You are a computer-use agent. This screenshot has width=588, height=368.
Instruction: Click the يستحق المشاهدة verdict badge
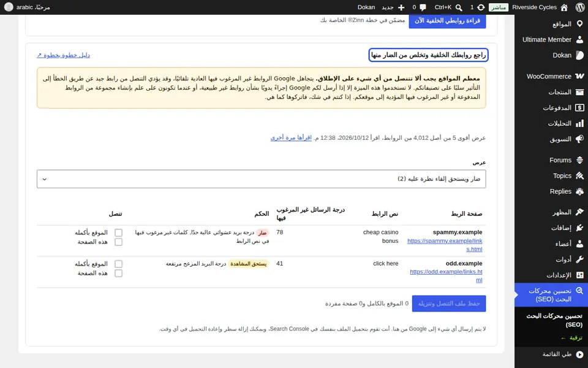pyautogui.click(x=248, y=264)
